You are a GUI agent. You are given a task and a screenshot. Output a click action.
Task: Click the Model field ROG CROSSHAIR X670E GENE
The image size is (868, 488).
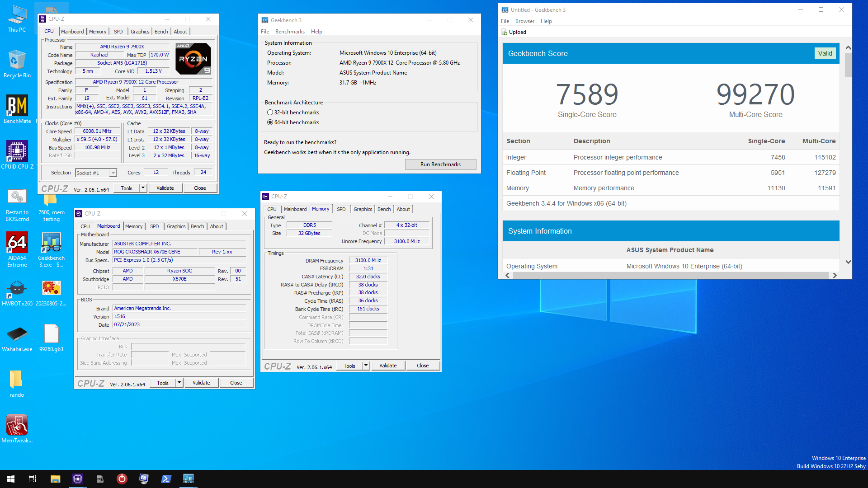[155, 252]
